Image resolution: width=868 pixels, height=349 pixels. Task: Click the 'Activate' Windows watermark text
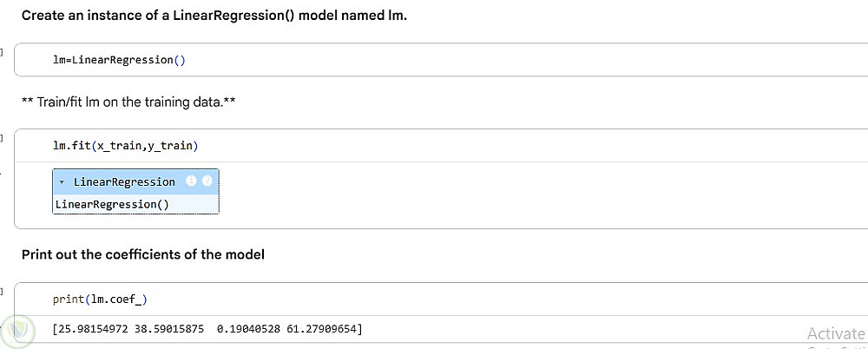point(835,333)
